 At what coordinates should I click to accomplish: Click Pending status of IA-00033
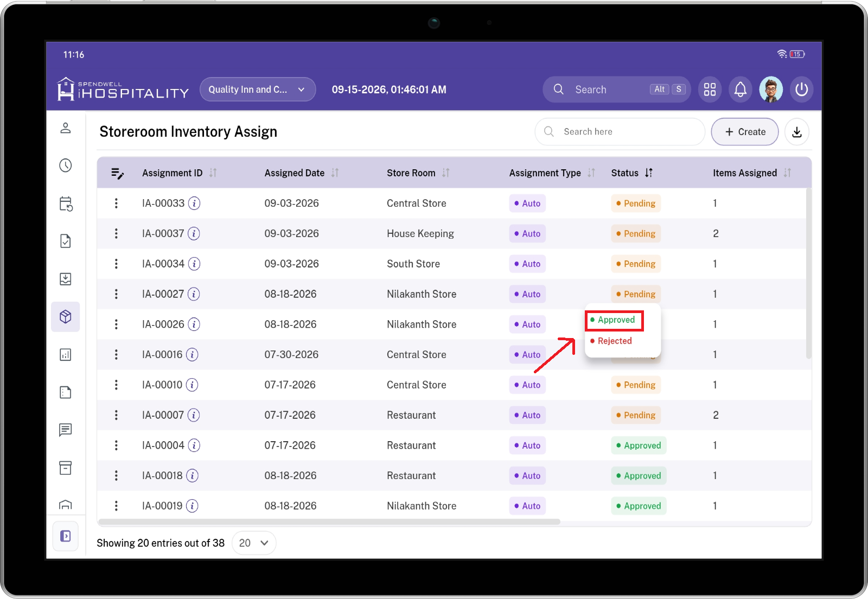click(636, 203)
